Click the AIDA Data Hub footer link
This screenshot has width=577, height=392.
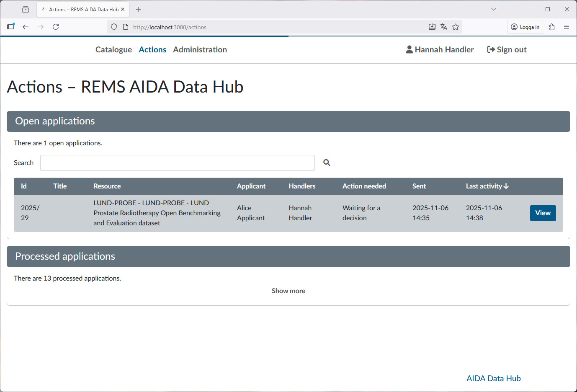tap(493, 378)
